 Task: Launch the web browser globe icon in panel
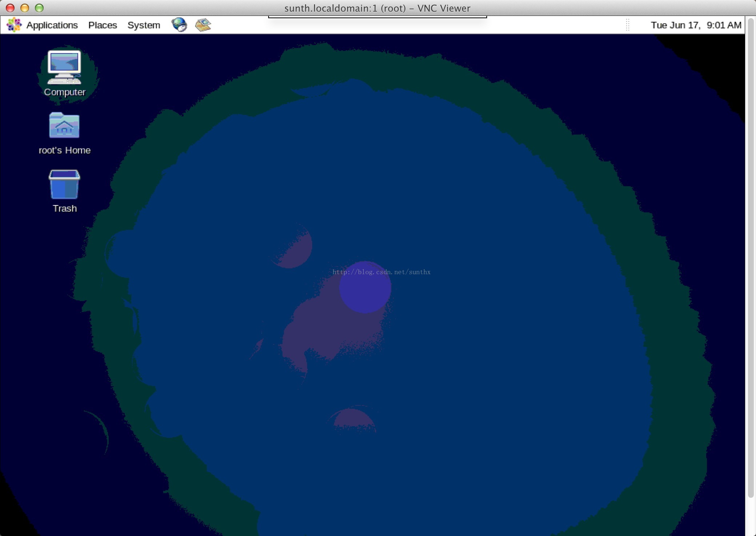pos(179,25)
